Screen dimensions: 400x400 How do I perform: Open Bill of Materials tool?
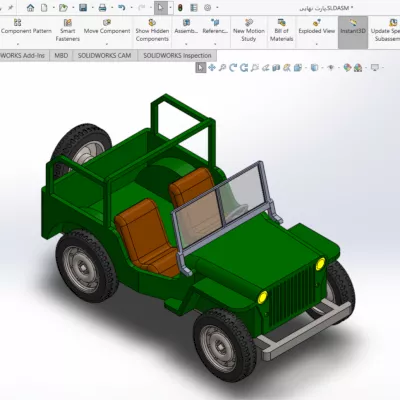(x=281, y=30)
